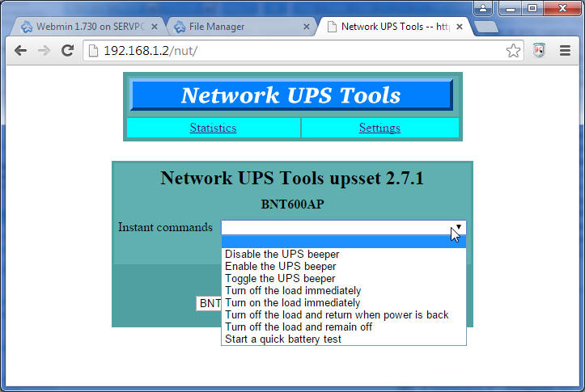Open the Chrome hamburger menu
585x392 pixels.
pos(566,50)
